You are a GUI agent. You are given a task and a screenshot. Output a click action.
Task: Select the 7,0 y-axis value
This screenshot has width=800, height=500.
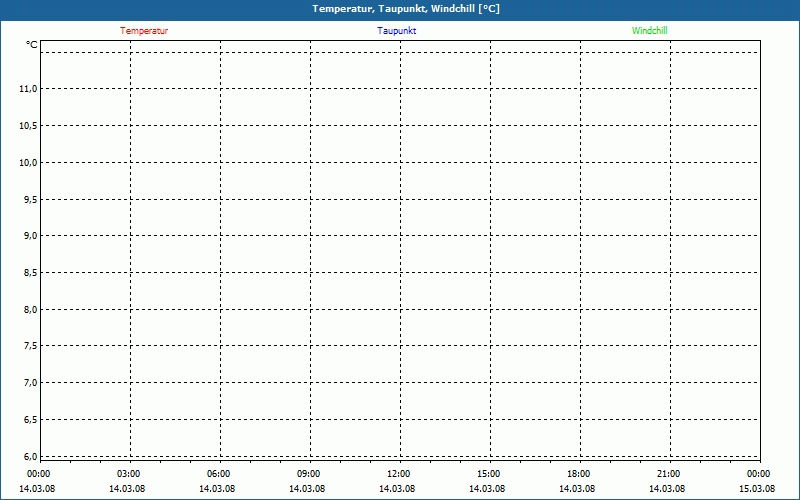coord(30,383)
